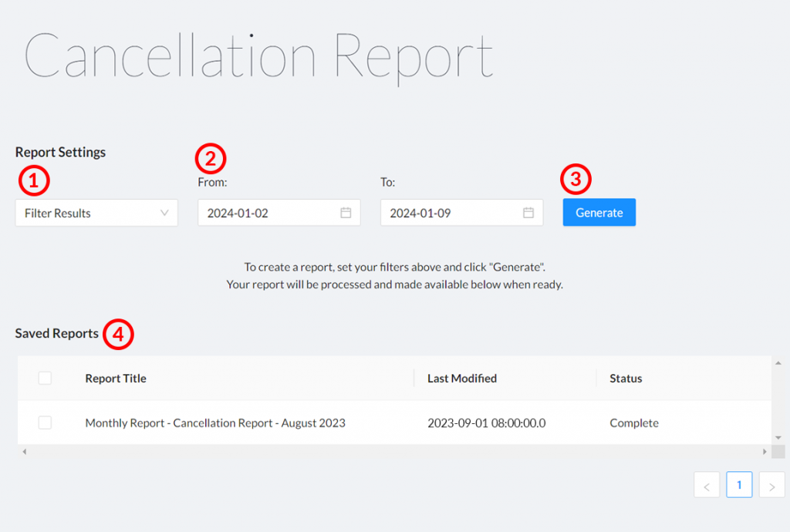The image size is (790, 532).
Task: Click the Last Modified column header
Action: (461, 378)
